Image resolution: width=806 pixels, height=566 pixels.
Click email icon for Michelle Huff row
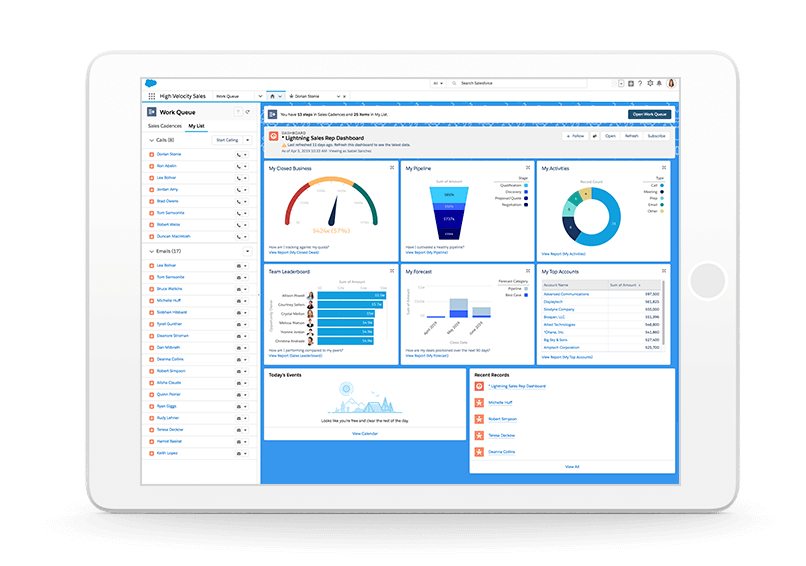point(239,301)
